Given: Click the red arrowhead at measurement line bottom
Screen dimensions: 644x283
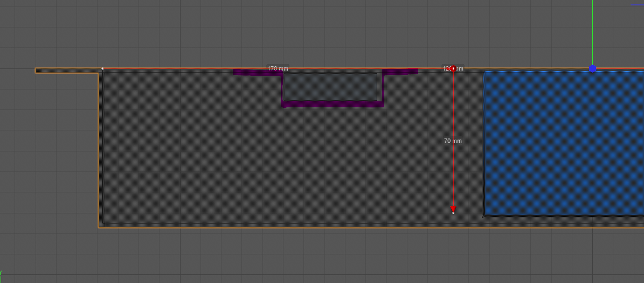Looking at the screenshot, I should pyautogui.click(x=453, y=209).
